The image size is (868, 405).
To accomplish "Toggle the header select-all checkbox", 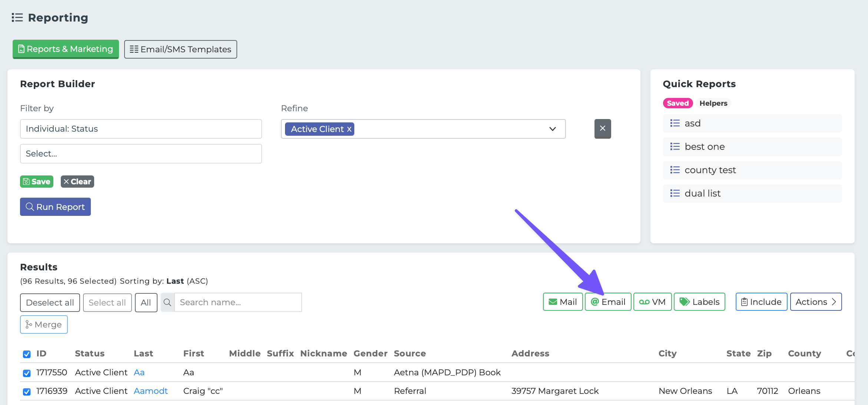I will click(27, 354).
